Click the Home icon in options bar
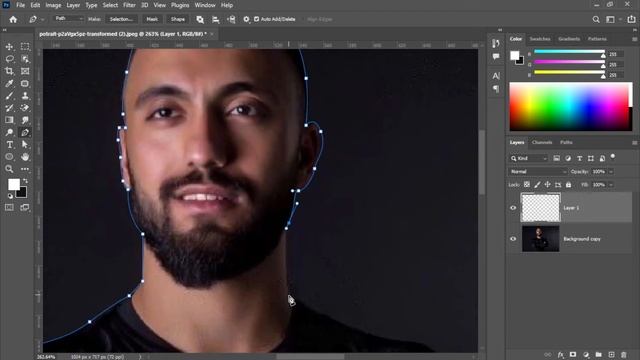640x360 pixels. [x=13, y=19]
